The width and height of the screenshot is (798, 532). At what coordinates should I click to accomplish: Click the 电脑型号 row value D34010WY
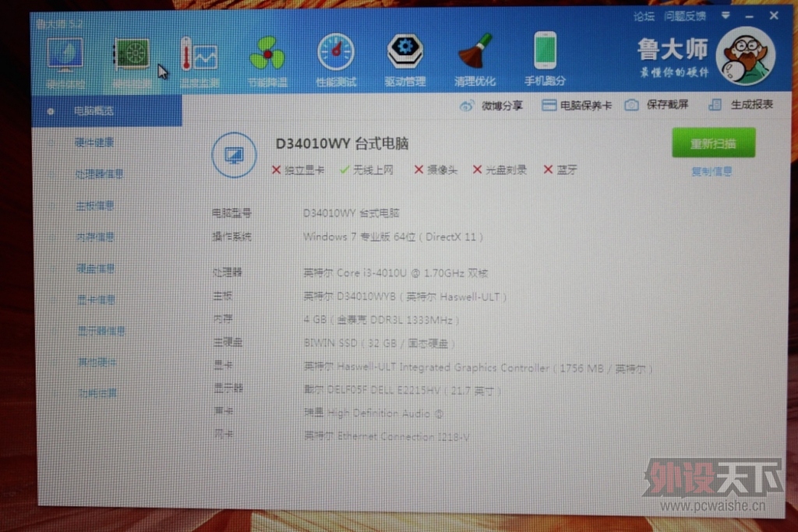click(x=351, y=213)
